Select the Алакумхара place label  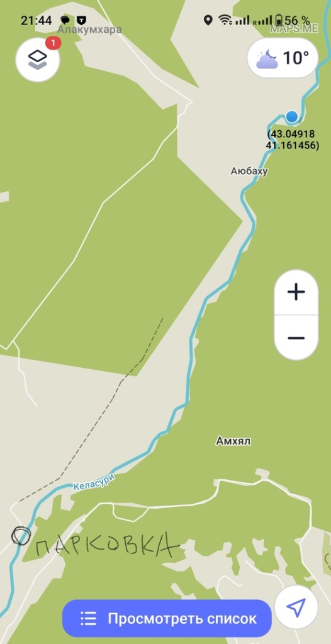[89, 30]
